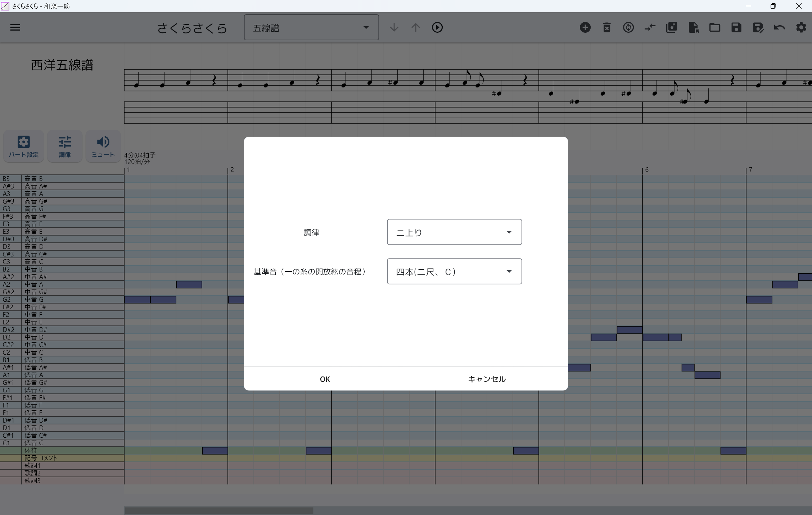Click the horizontal scrollbar thumb
812x515 pixels.
click(219, 510)
